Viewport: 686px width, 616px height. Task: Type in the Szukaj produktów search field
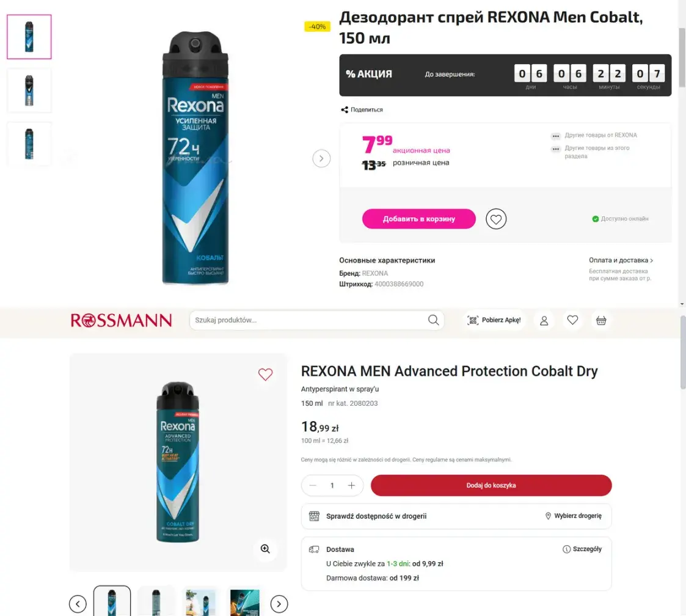(308, 320)
